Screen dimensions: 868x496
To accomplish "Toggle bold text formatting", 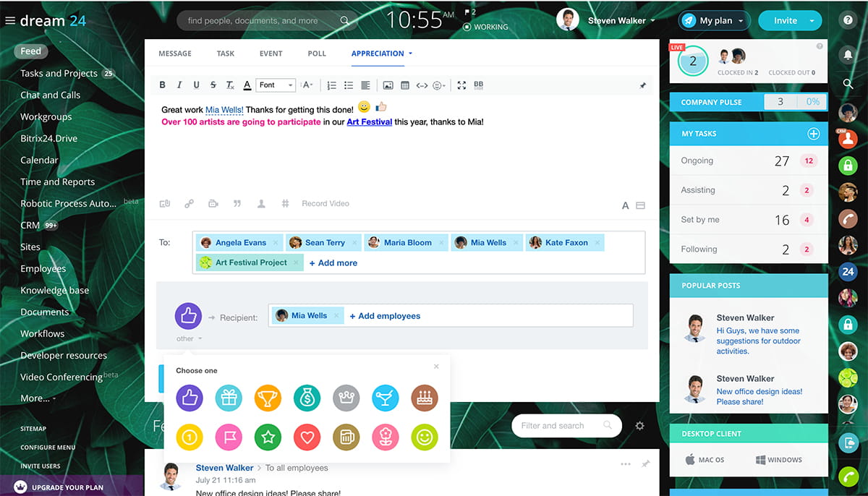I will tap(163, 85).
